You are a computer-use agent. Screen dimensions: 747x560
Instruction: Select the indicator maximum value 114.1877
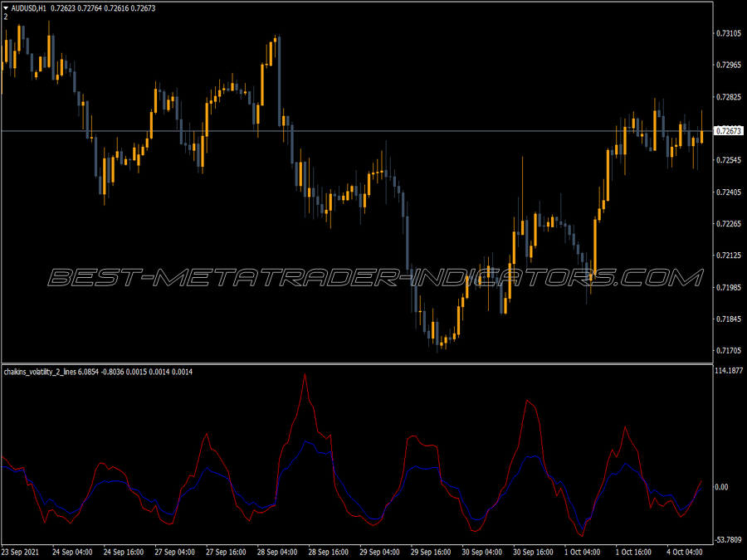tap(729, 371)
